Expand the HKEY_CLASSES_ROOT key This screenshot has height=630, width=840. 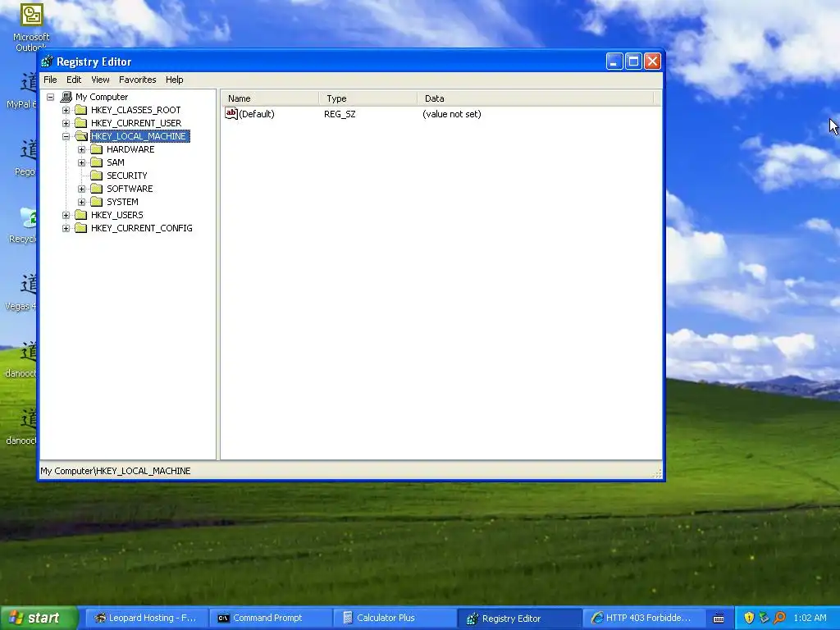tap(66, 110)
